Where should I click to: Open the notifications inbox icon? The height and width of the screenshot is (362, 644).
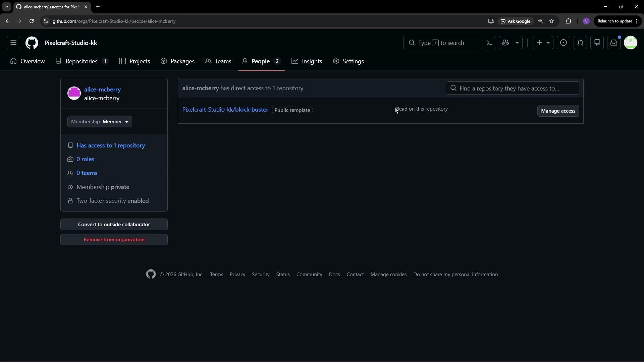tap(614, 43)
